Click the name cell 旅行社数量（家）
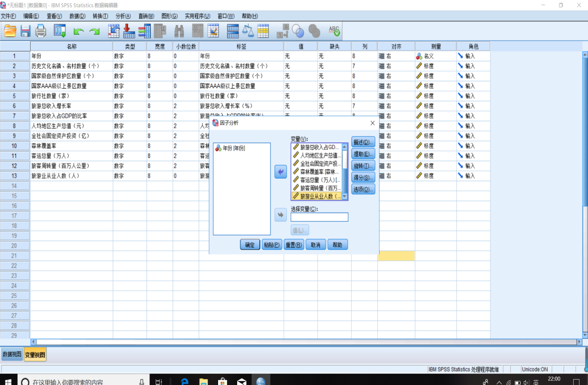This screenshot has width=588, height=385. click(71, 96)
